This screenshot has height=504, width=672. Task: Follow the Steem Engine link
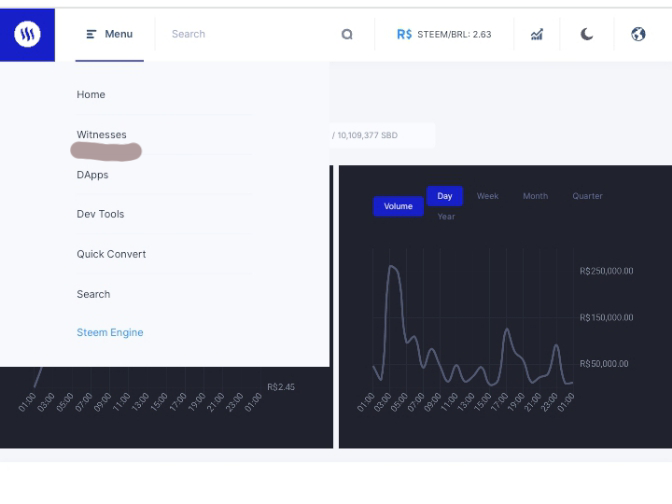coord(110,332)
